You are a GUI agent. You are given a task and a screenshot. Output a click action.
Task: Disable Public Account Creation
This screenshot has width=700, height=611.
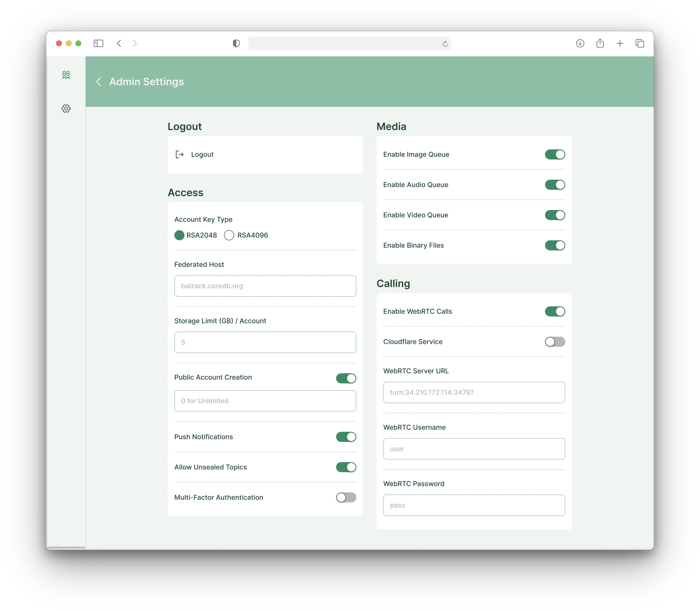[346, 378]
